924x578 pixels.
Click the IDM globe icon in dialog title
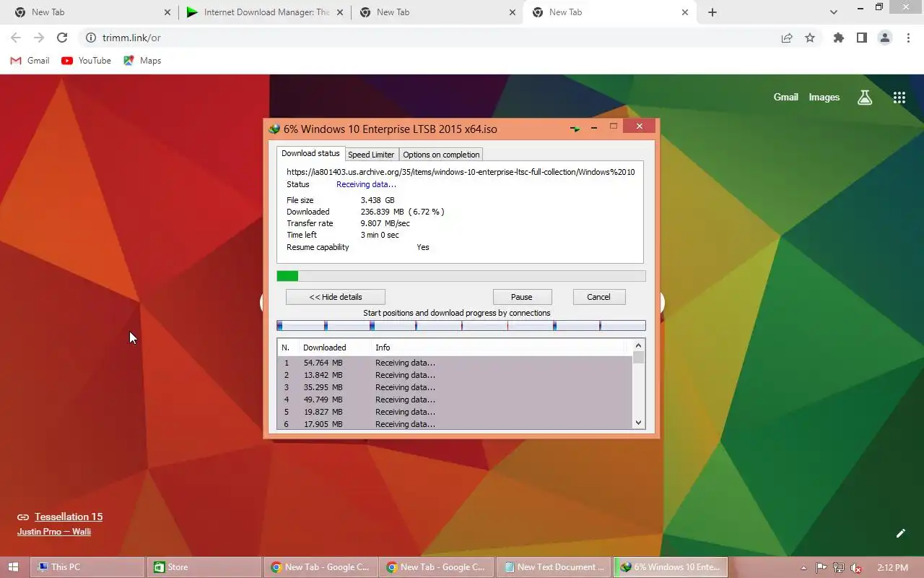click(274, 129)
